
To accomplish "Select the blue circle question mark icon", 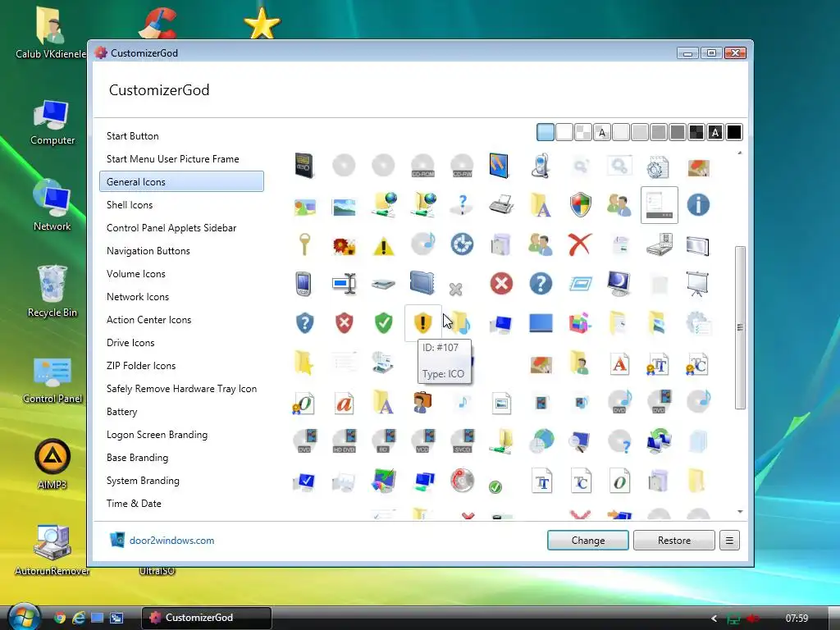I will point(541,283).
